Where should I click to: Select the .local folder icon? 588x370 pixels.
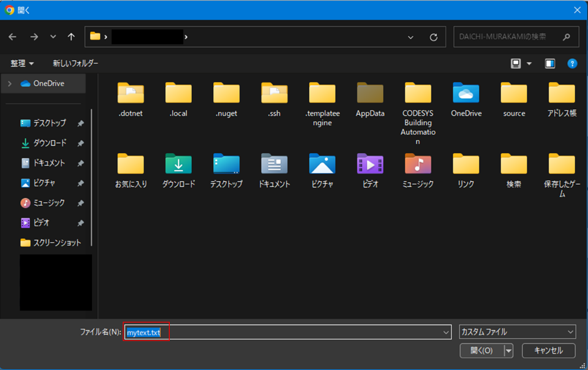(178, 92)
